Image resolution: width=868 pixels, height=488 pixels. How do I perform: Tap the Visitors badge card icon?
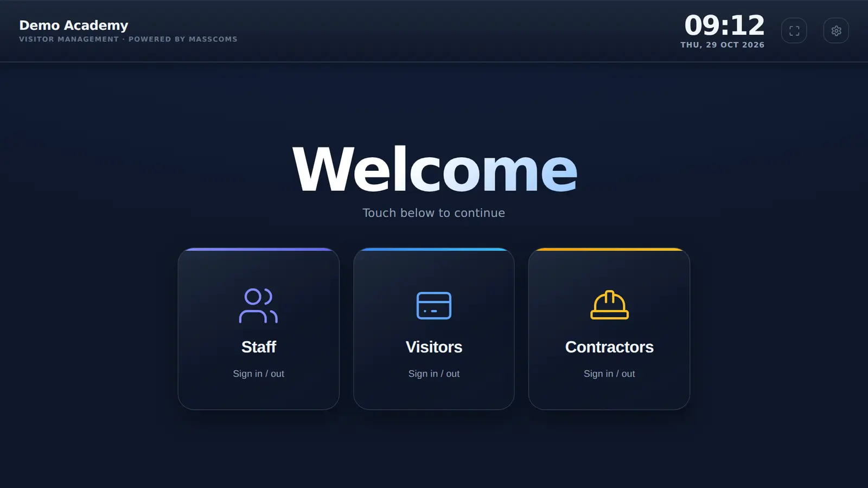click(434, 306)
